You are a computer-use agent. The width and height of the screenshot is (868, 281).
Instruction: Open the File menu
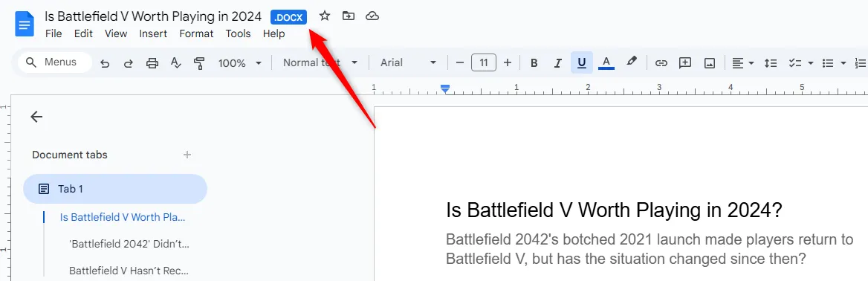(54, 33)
